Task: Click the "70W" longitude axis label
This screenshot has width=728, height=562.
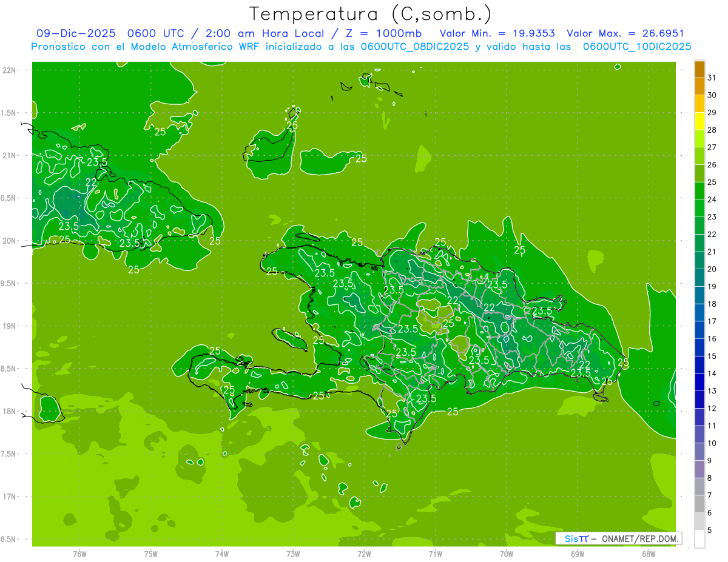Action: [507, 554]
